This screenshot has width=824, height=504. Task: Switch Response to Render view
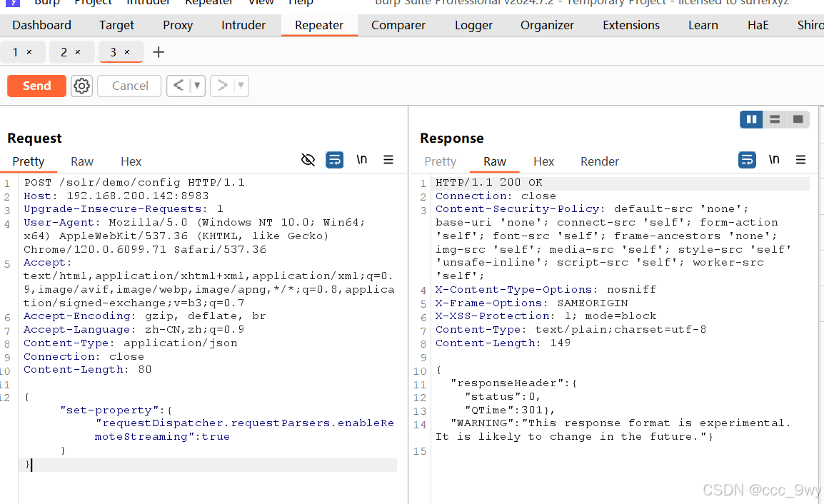click(600, 161)
